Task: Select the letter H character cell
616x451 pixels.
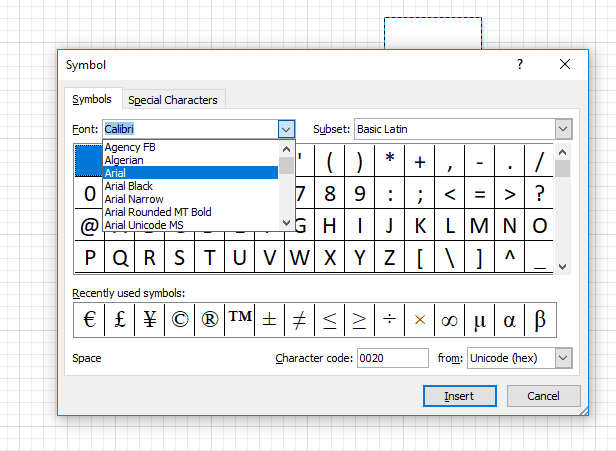Action: point(330,225)
